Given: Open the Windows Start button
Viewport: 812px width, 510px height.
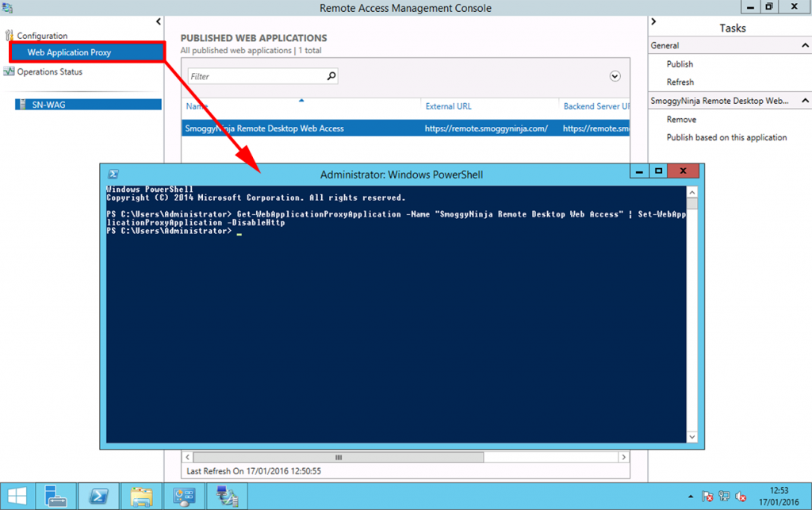Looking at the screenshot, I should 17,497.
